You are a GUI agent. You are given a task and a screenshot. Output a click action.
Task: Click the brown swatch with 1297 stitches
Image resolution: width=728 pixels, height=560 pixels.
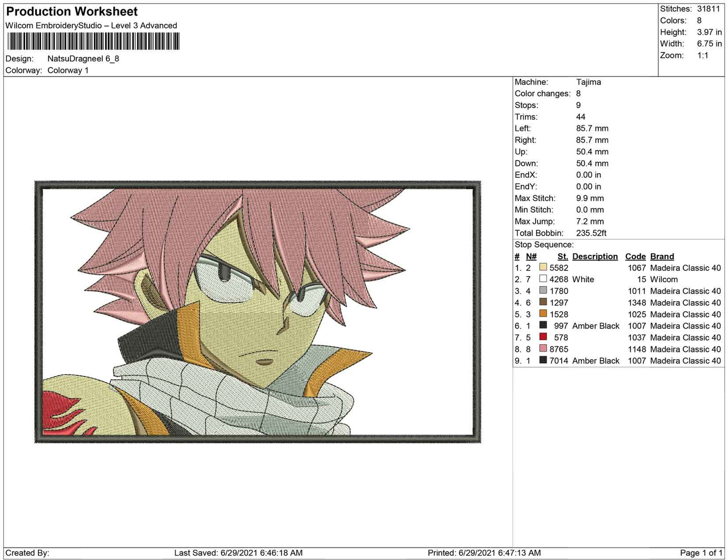pos(543,302)
